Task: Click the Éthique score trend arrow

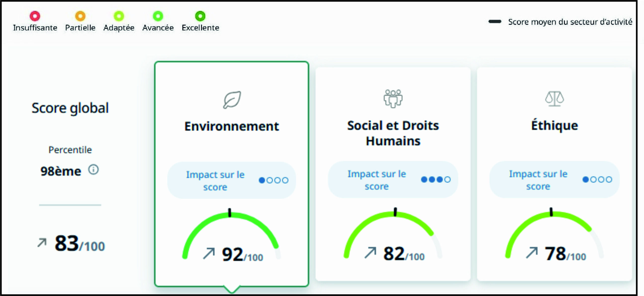Action: pos(532,253)
